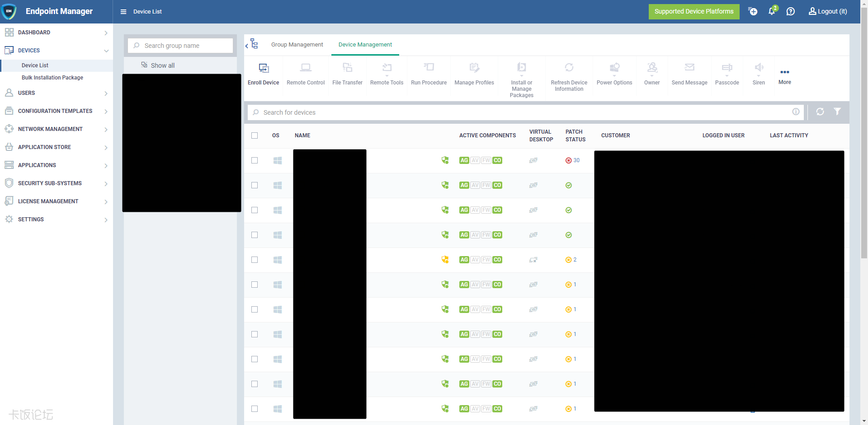Check the last visible device row checkbox

click(255, 409)
